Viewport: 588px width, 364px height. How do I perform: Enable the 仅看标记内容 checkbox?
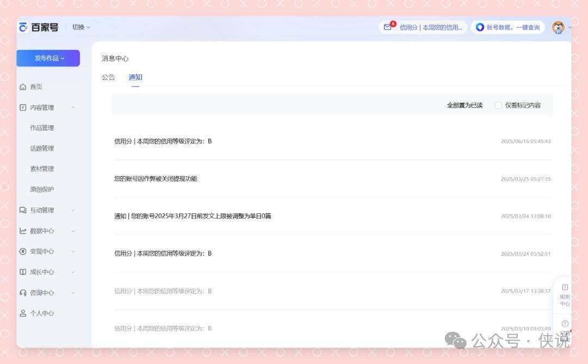(498, 106)
